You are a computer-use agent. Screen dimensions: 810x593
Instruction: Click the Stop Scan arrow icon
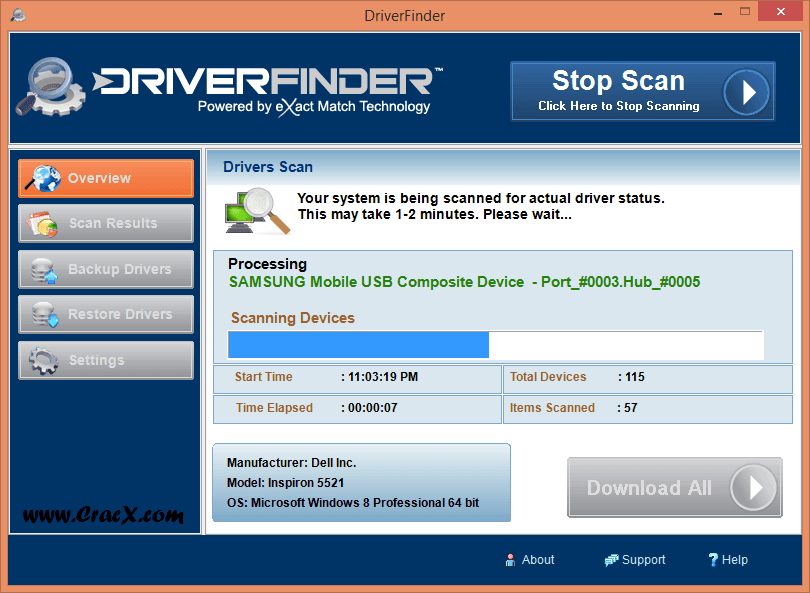coord(745,93)
